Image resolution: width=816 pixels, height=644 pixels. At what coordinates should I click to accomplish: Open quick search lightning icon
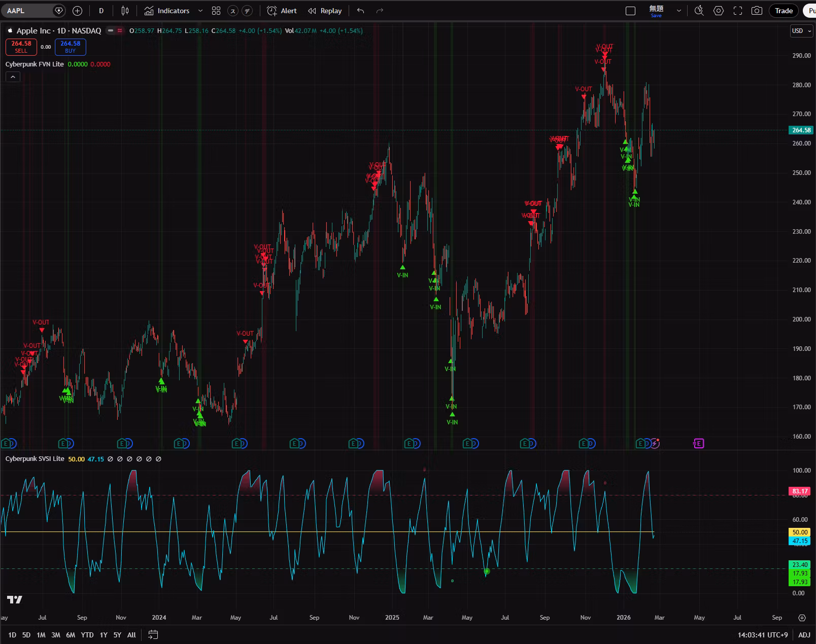pos(699,11)
